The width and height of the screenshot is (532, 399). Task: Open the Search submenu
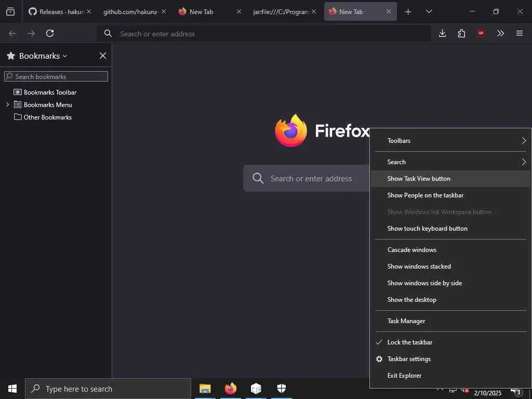[450, 162]
